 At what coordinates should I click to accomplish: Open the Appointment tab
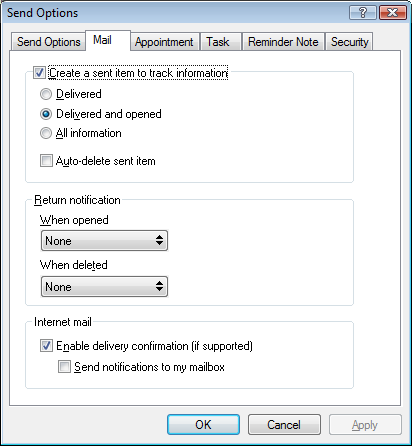164,42
